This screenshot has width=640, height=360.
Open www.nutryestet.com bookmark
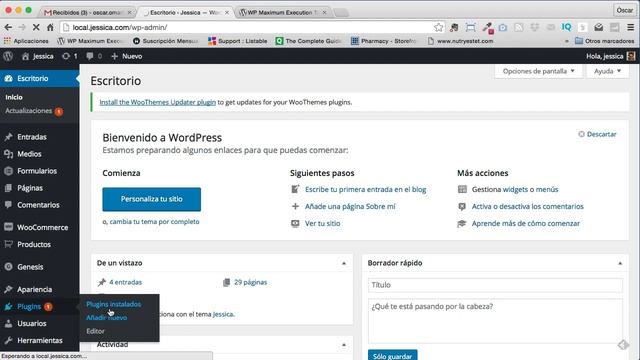click(460, 41)
